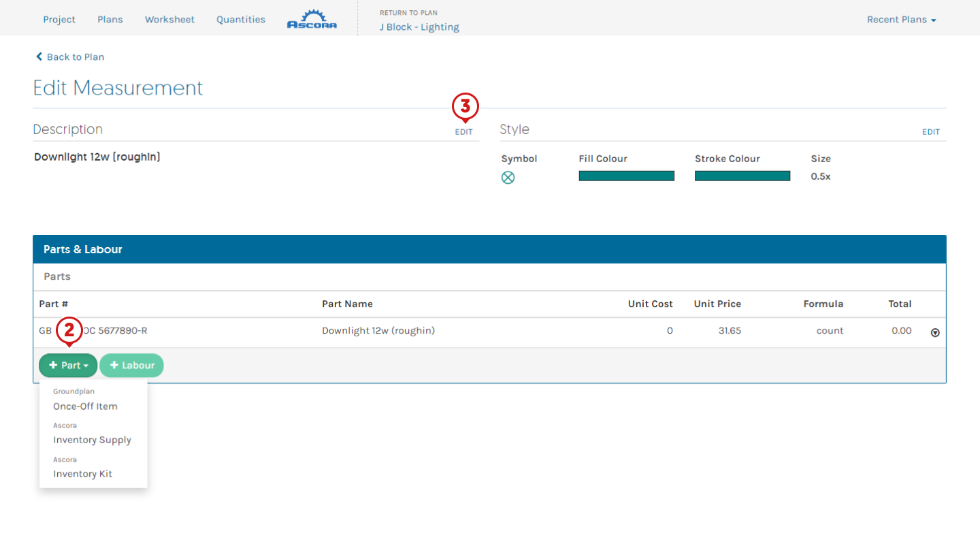This screenshot has width=980, height=546.
Task: Click the Part Name cell Downlight 12w (roughin)
Action: pyautogui.click(x=378, y=331)
